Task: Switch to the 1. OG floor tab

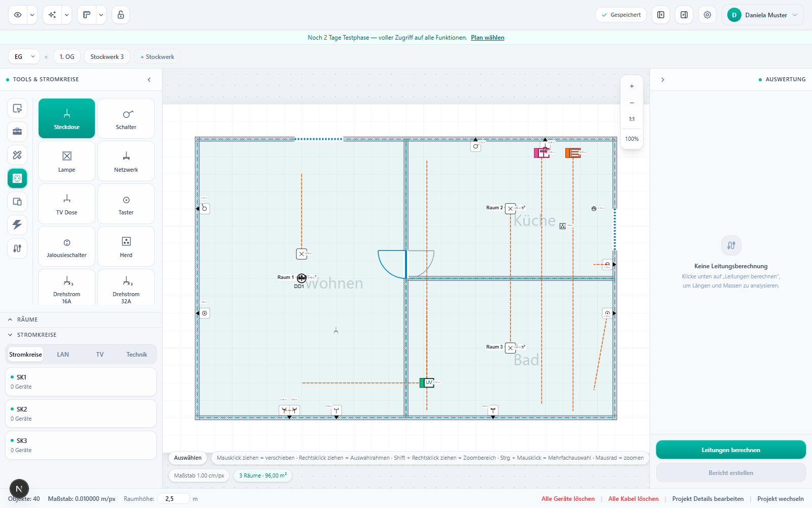Action: pos(67,56)
